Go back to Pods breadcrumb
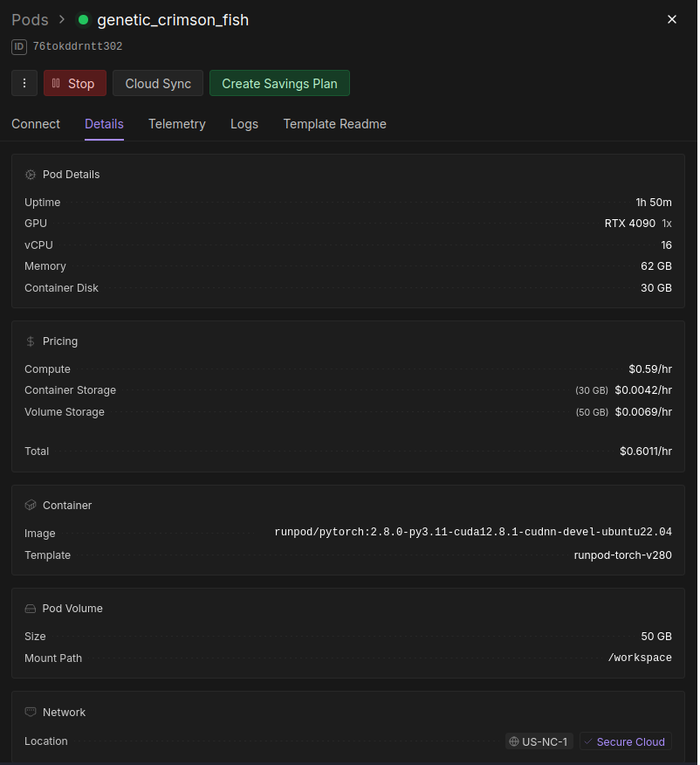 pyautogui.click(x=30, y=19)
